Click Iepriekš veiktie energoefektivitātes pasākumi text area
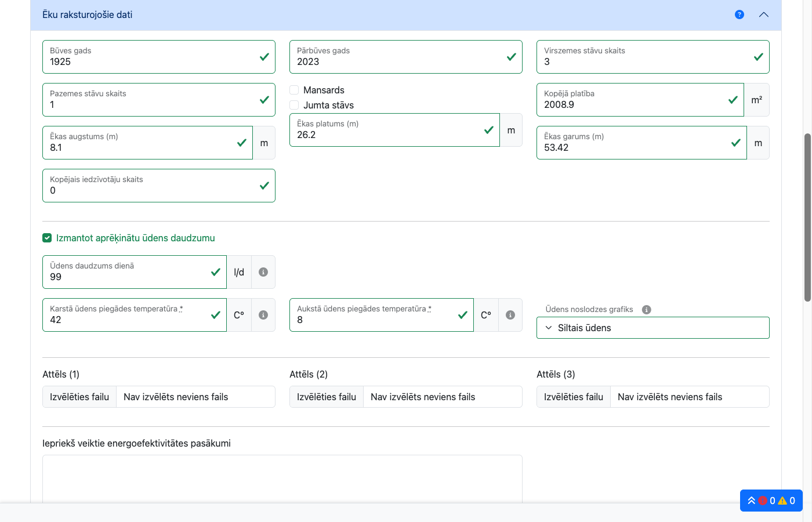Viewport: 812px width, 522px height. tap(282, 478)
